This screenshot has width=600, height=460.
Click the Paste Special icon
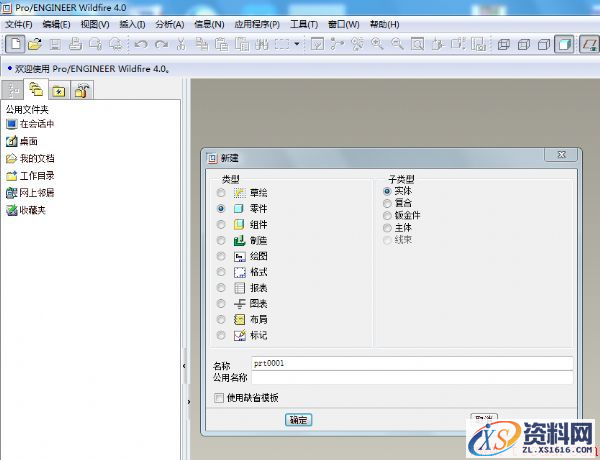point(242,44)
